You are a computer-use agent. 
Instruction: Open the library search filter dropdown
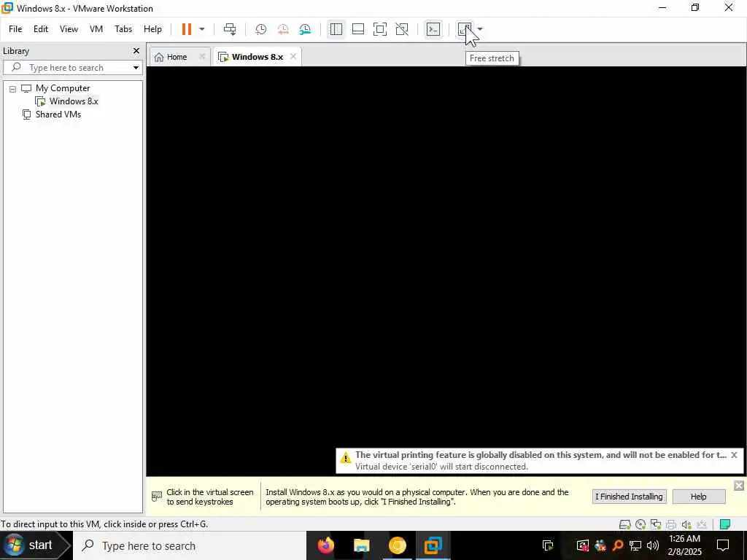(x=136, y=68)
